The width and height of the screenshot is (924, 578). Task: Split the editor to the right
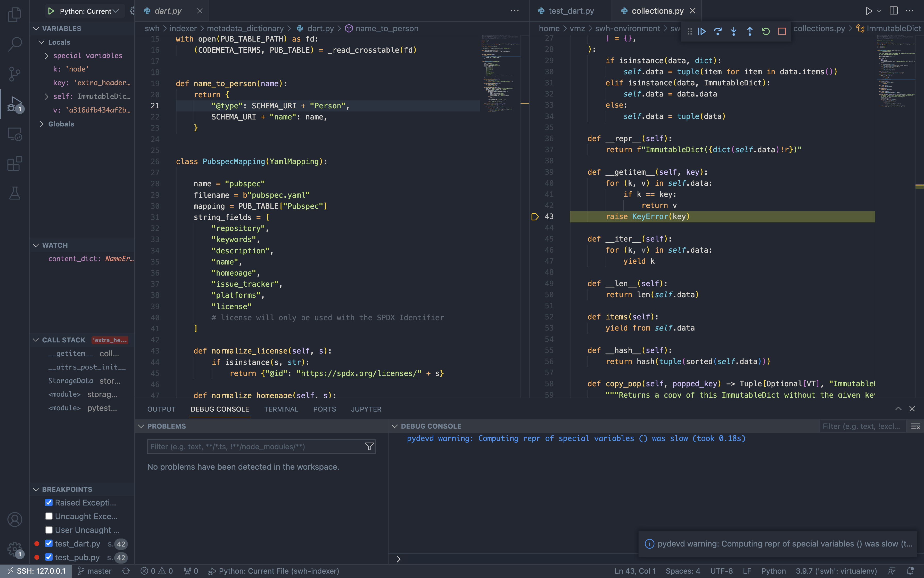click(x=894, y=11)
